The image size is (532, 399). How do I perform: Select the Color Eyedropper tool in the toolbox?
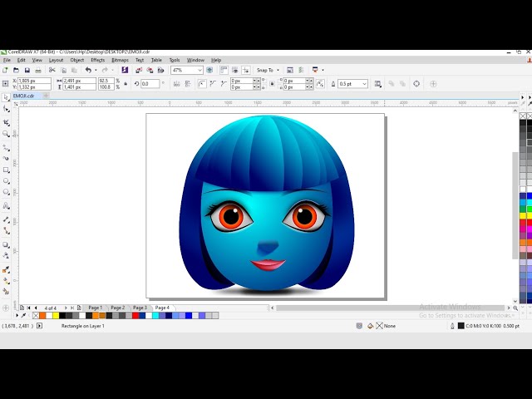pyautogui.click(x=6, y=269)
